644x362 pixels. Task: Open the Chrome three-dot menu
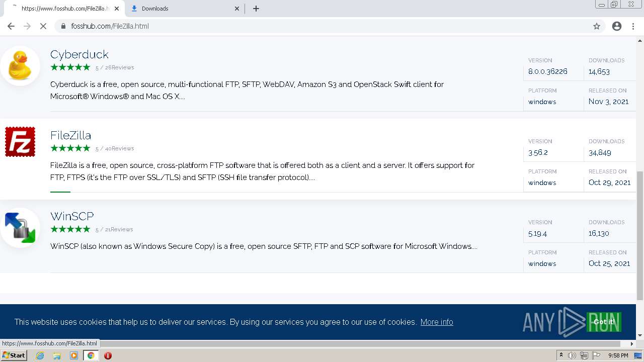click(633, 26)
